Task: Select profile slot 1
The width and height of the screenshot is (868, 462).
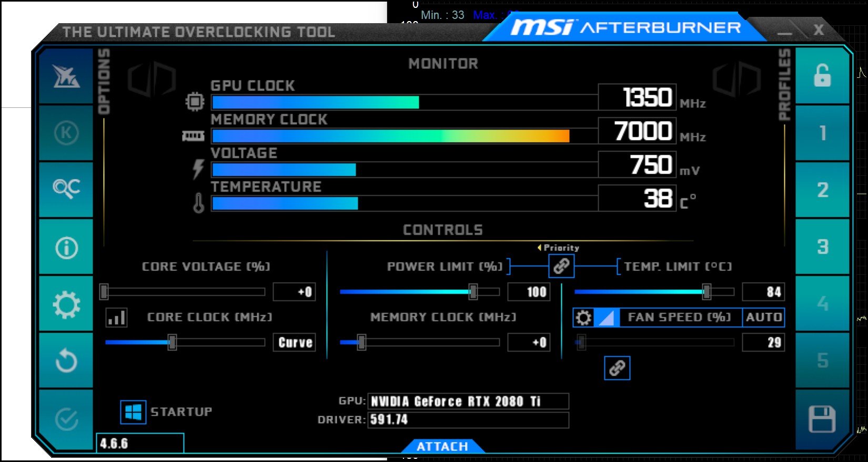Action: [822, 133]
